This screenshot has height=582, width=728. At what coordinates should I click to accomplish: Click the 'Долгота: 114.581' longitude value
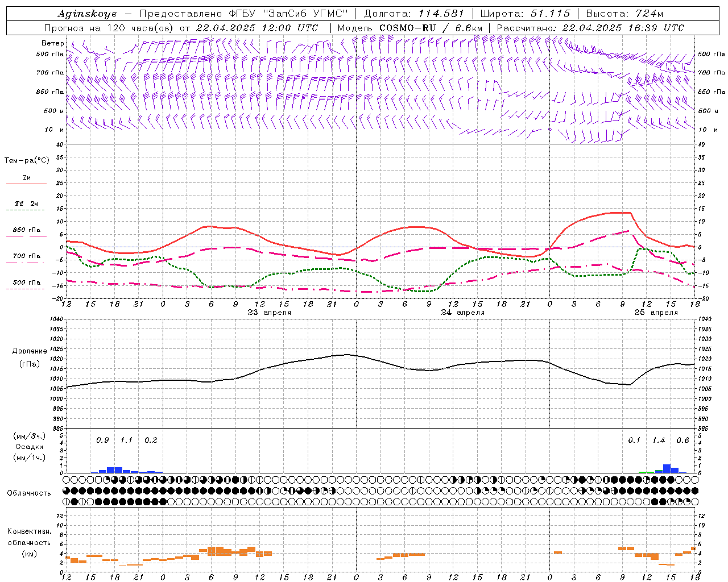[414, 14]
